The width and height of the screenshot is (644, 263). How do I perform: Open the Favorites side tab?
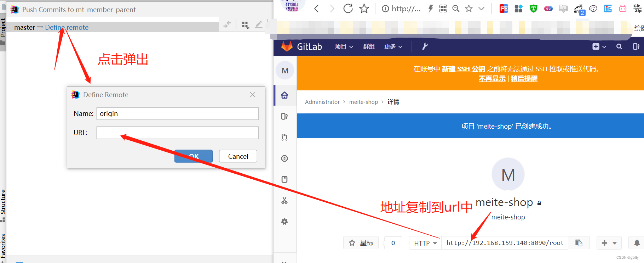pos(3,245)
